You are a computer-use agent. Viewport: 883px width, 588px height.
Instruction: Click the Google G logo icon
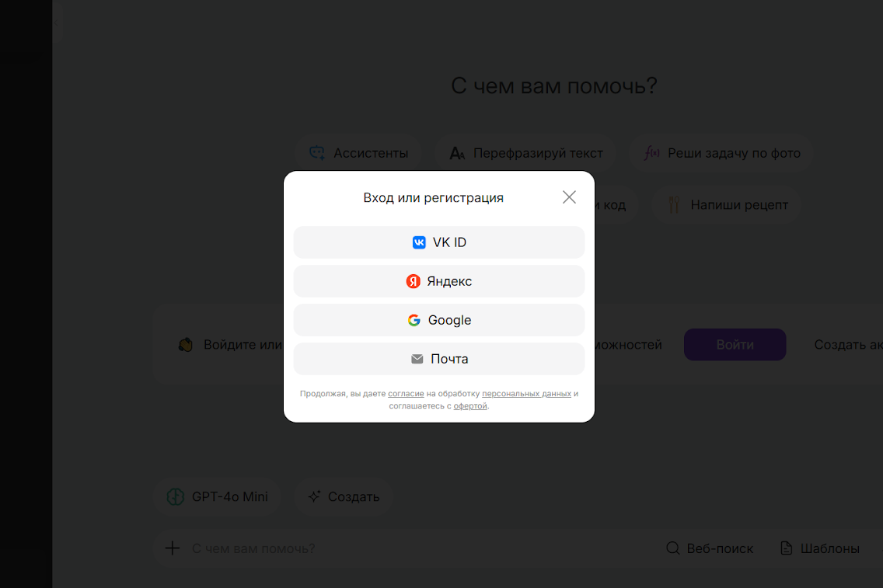click(x=414, y=320)
